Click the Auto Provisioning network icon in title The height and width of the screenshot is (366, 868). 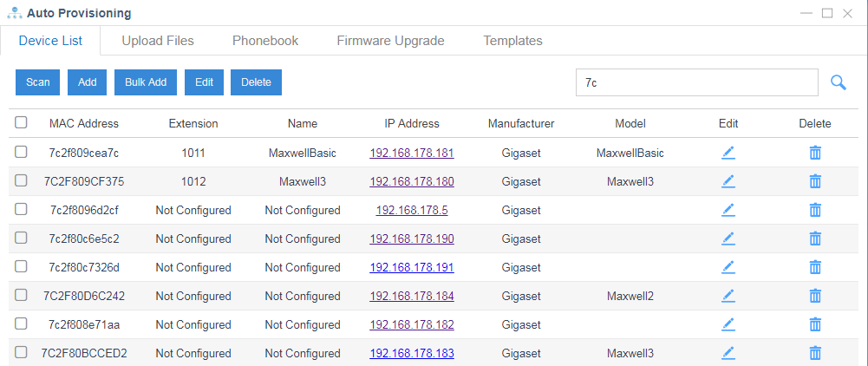coord(15,13)
